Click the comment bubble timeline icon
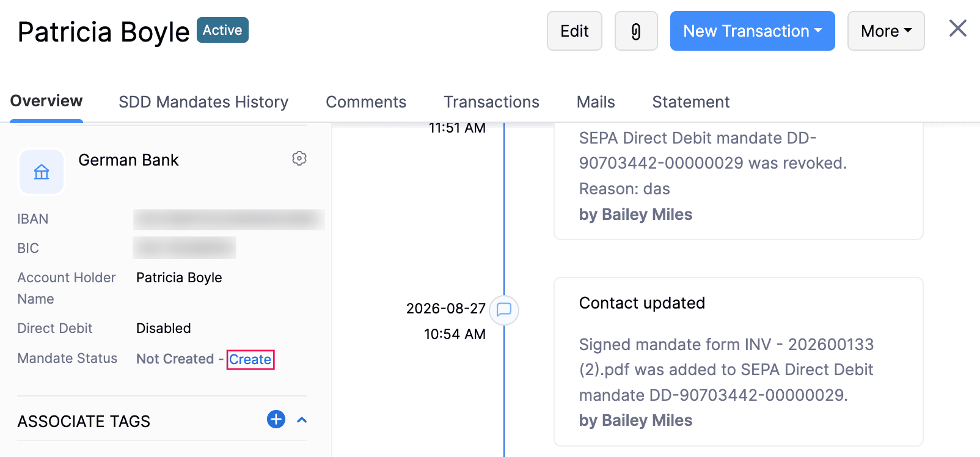The width and height of the screenshot is (980, 457). pos(504,310)
